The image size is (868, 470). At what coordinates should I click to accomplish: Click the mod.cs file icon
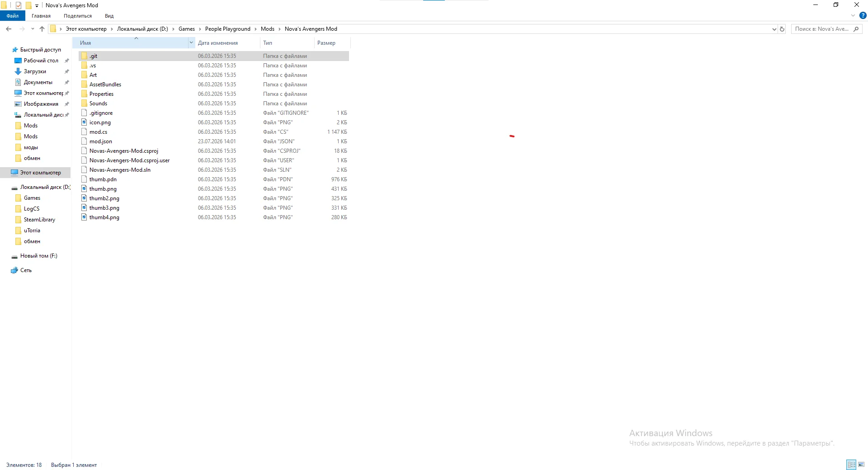point(84,132)
